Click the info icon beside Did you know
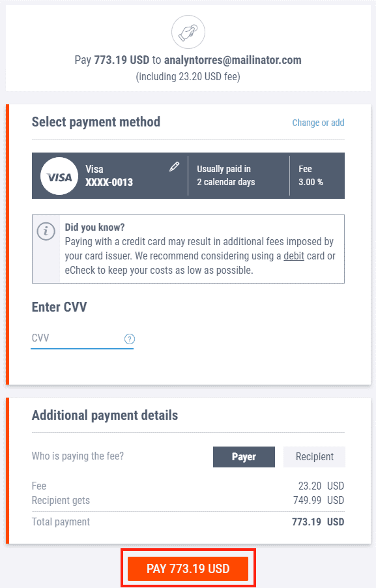The image size is (376, 588). pyautogui.click(x=46, y=231)
